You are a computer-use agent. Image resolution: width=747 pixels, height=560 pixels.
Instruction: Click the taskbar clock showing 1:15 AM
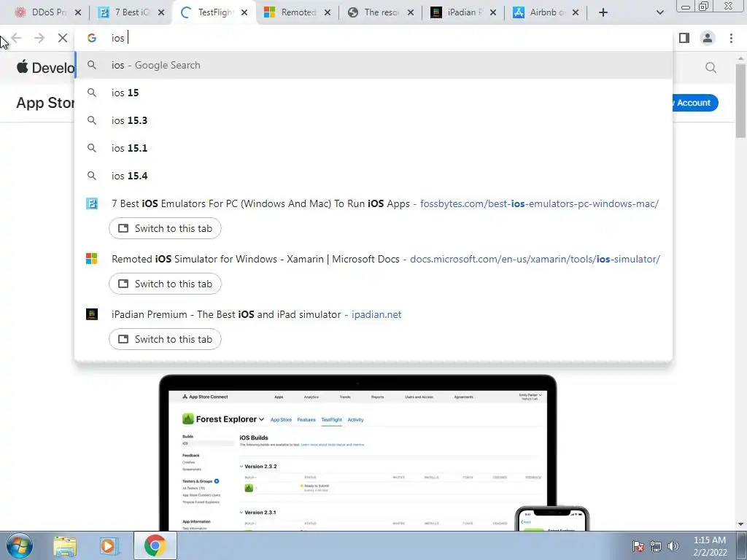(x=710, y=546)
